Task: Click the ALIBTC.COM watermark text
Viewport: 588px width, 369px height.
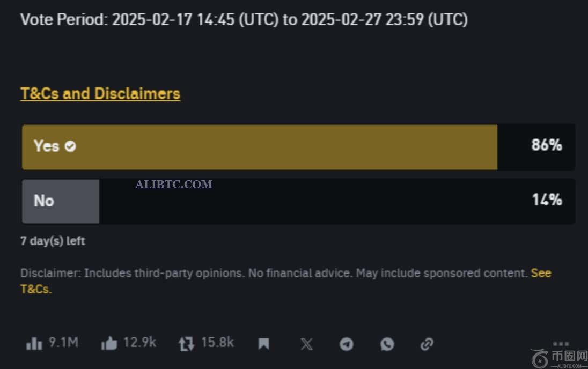Action: point(174,184)
